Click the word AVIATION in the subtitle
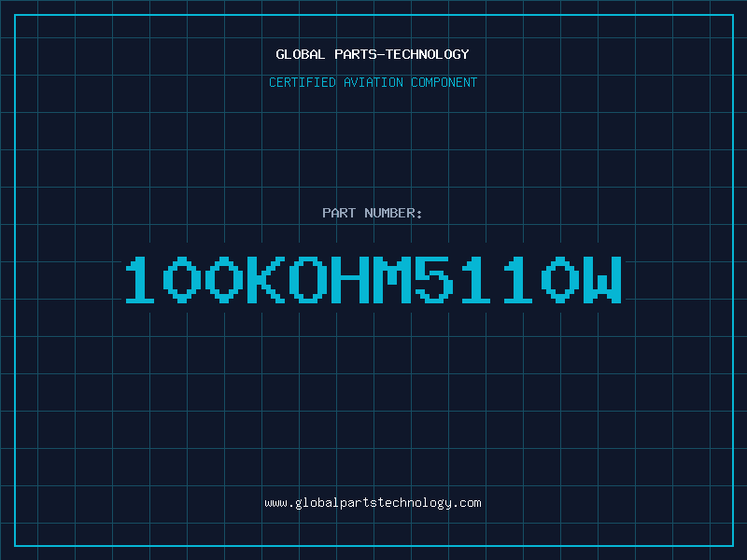Image resolution: width=747 pixels, height=560 pixels. [x=373, y=82]
